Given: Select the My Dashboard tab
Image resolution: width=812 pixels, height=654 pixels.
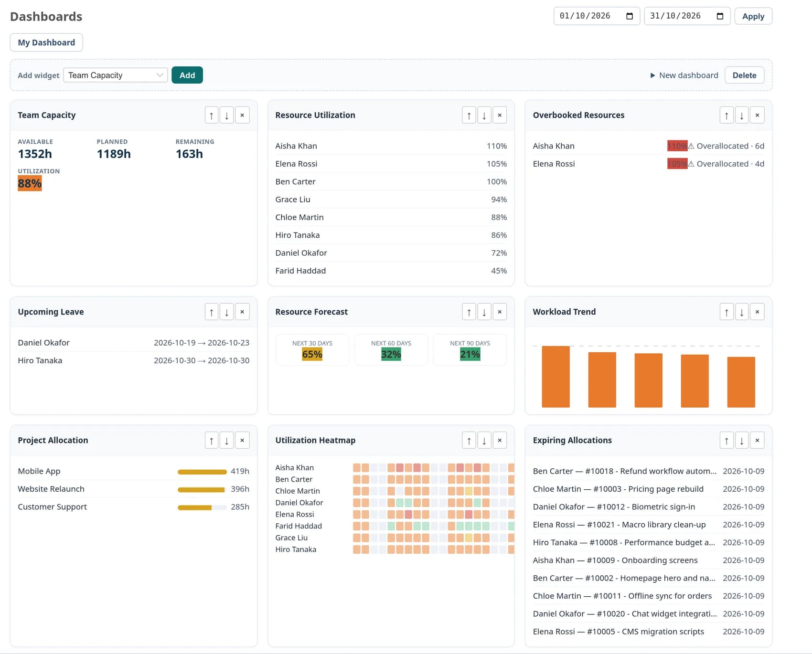Looking at the screenshot, I should pyautogui.click(x=46, y=42).
